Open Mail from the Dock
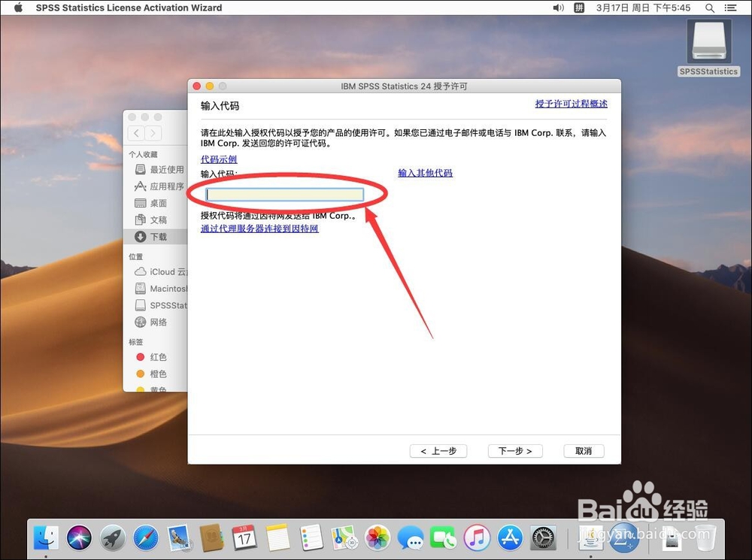This screenshot has height=560, width=752. coord(178,538)
